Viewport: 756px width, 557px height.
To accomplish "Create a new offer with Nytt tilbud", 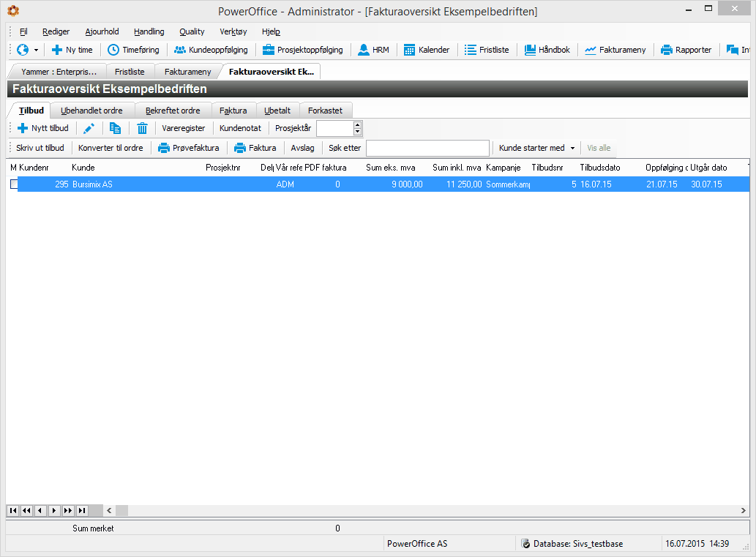I will click(x=43, y=128).
